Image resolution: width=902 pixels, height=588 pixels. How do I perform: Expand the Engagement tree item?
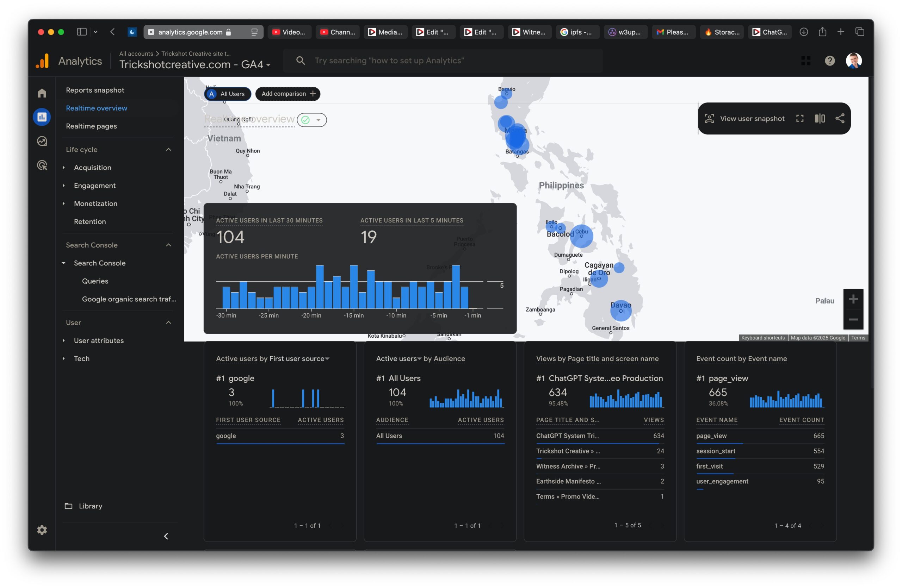click(x=63, y=186)
